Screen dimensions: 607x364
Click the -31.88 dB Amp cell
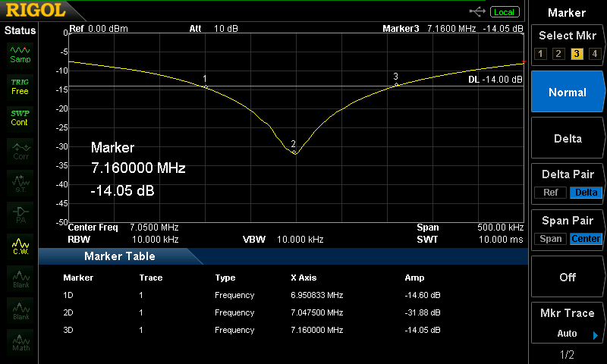[423, 312]
